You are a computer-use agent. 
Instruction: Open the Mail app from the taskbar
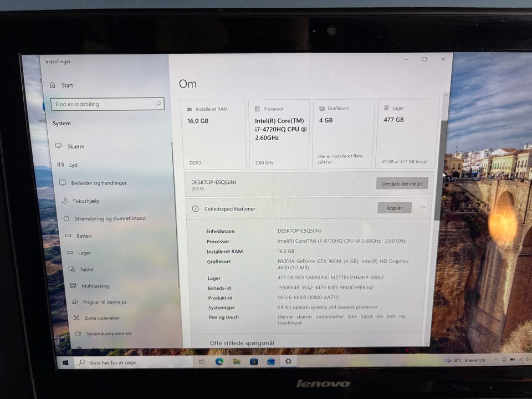coord(271,362)
